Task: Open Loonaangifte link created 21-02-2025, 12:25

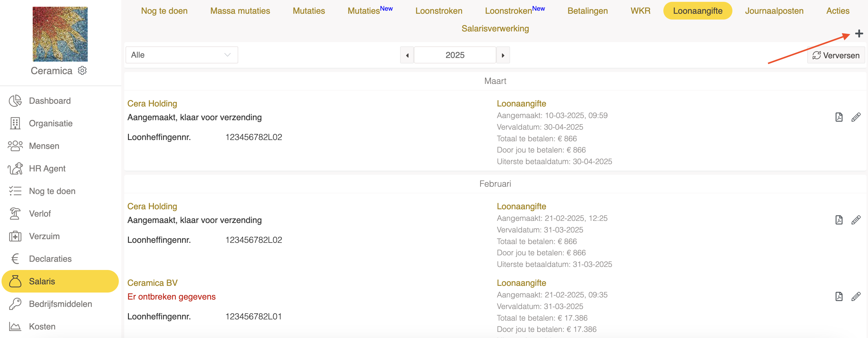Action: [x=521, y=206]
